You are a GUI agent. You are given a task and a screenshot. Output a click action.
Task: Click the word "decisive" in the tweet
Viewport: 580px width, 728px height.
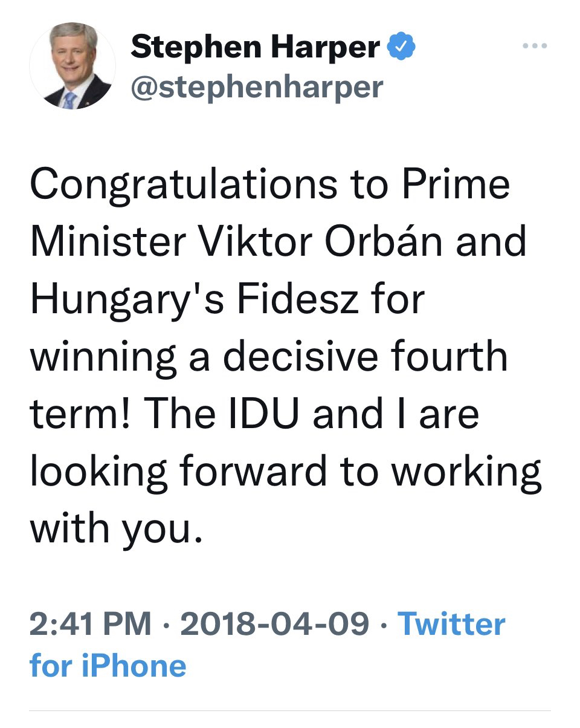(319, 357)
